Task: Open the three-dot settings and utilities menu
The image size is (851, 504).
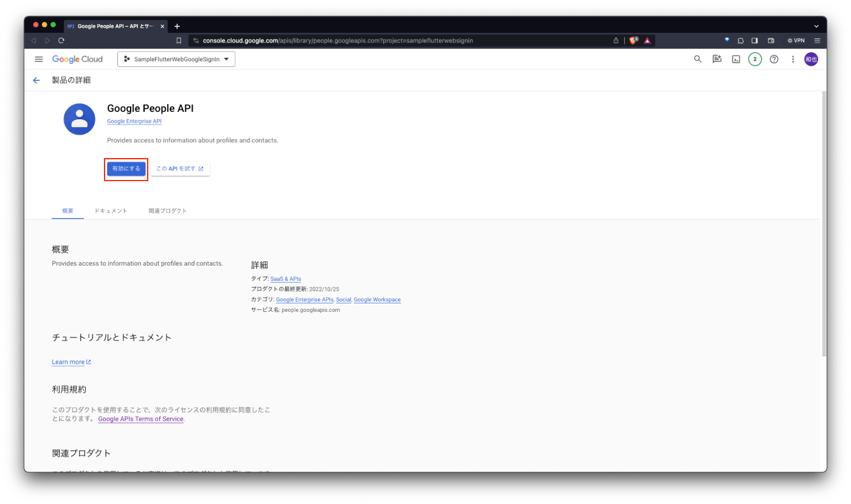Action: click(793, 59)
